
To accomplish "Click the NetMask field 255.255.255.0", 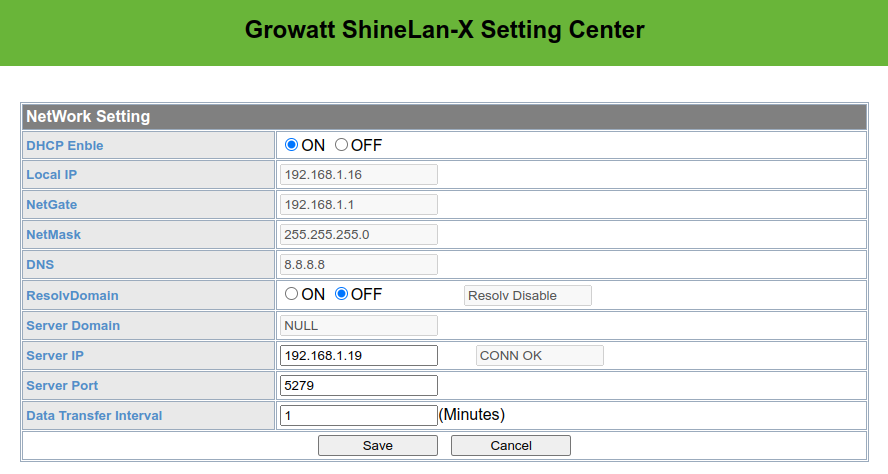I will tap(358, 234).
